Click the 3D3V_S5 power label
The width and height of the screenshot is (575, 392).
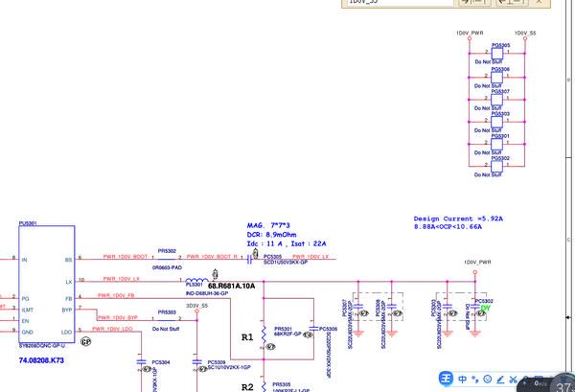196,306
